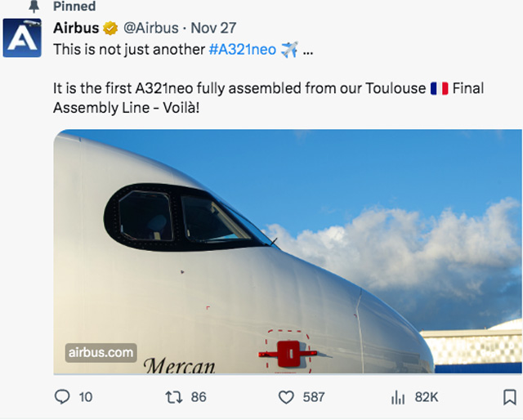Click the 82K views count
The width and height of the screenshot is (523, 420).
[427, 397]
